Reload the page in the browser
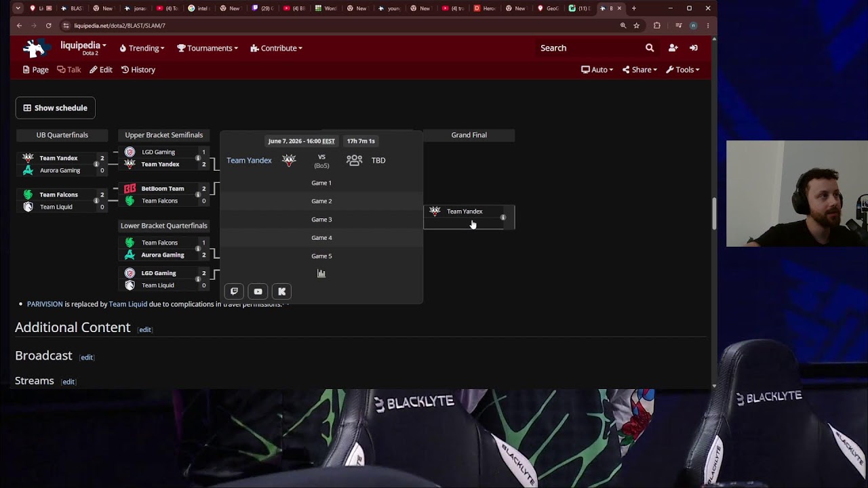Screen dimensions: 868x488 (48, 26)
